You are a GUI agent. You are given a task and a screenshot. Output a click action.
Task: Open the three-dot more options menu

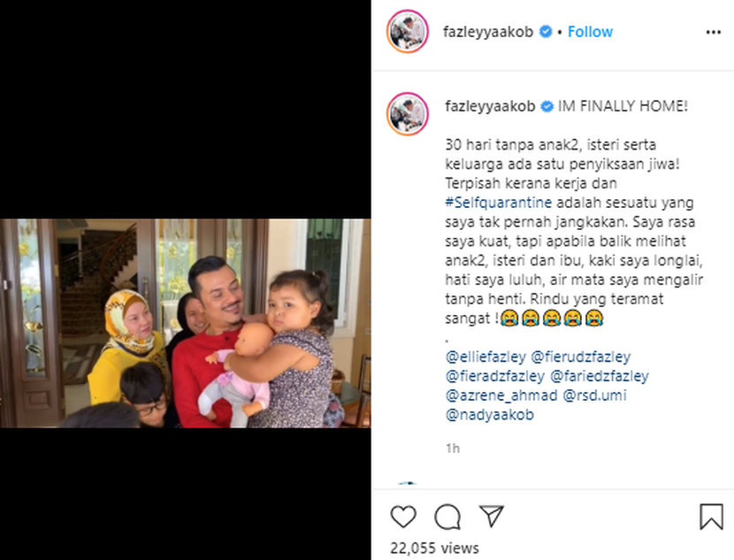[713, 32]
